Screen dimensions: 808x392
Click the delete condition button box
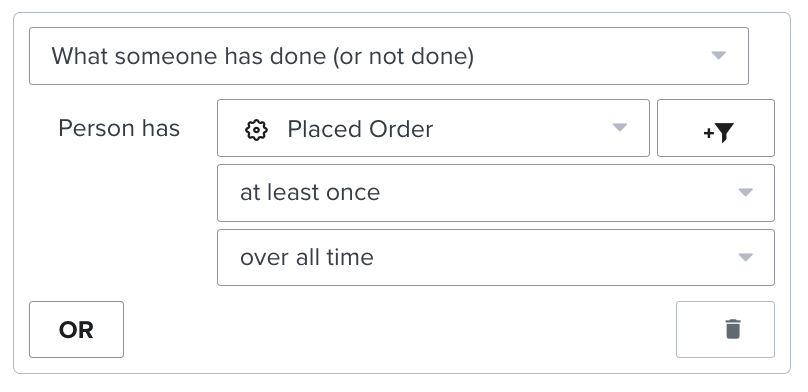point(725,330)
